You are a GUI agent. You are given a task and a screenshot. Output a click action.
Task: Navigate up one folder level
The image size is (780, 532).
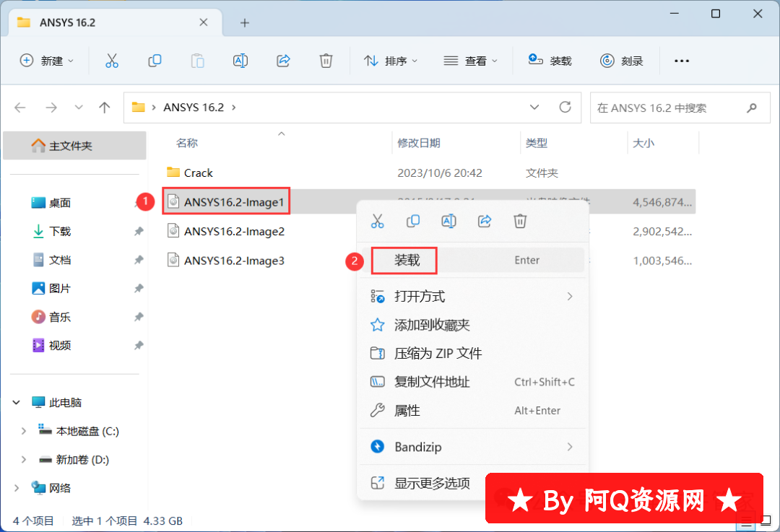pos(105,108)
